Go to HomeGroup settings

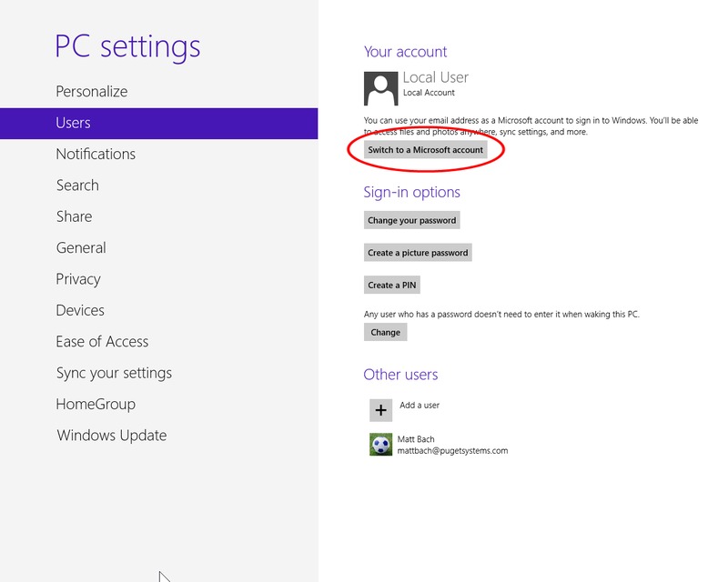tap(96, 405)
